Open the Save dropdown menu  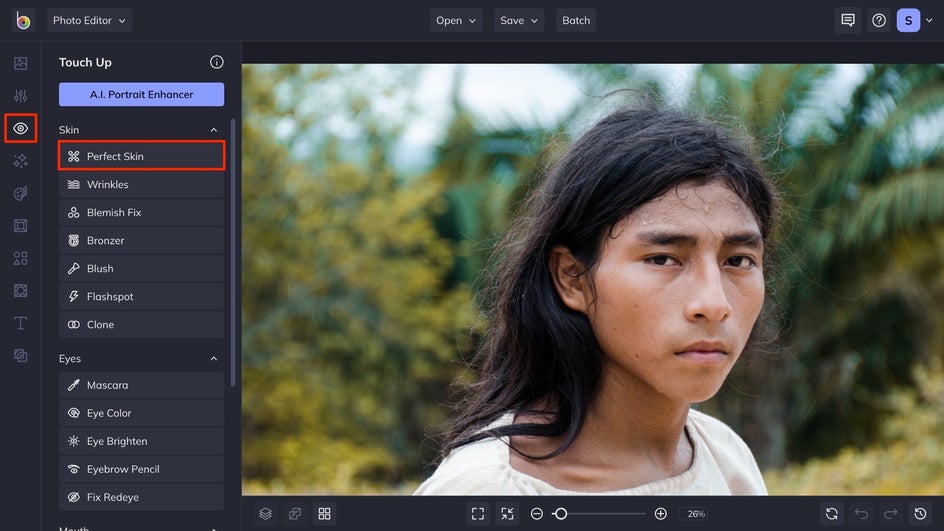coord(518,20)
